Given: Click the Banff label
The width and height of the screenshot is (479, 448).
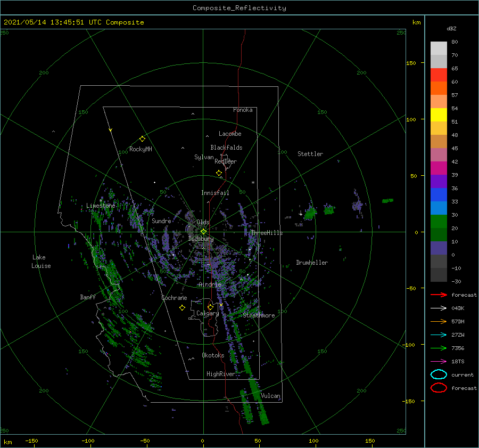Looking at the screenshot, I should coord(88,297).
